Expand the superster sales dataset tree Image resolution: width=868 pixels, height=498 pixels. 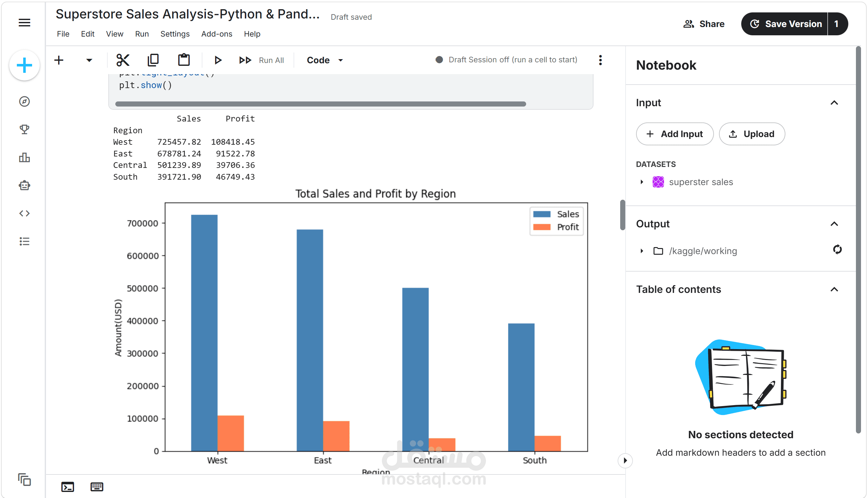pos(642,182)
